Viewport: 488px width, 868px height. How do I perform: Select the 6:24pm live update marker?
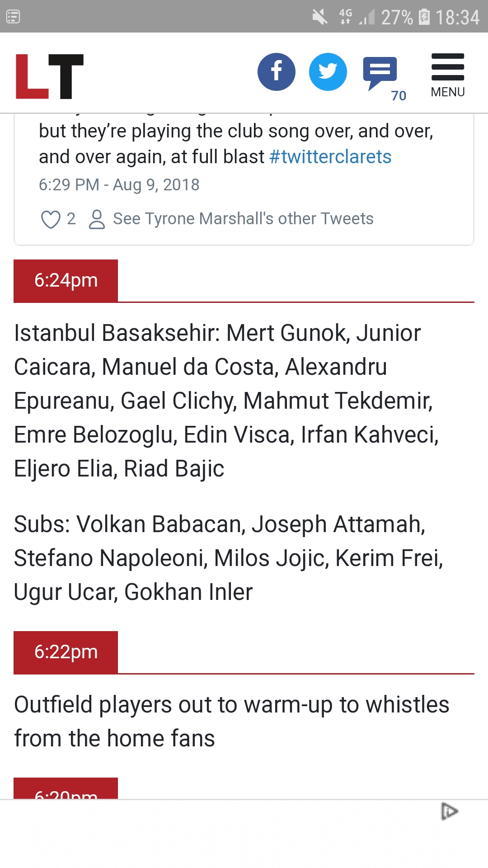[x=66, y=280]
